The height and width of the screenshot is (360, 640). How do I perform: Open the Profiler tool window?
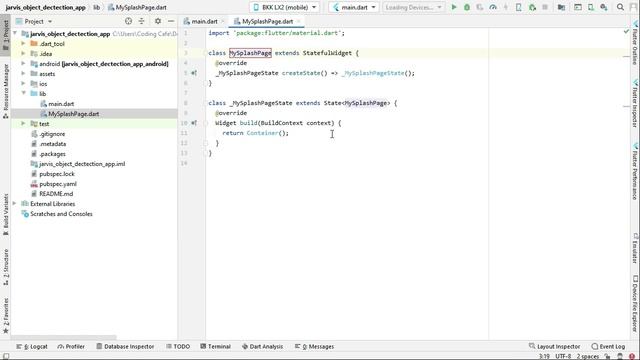pyautogui.click(x=71, y=347)
